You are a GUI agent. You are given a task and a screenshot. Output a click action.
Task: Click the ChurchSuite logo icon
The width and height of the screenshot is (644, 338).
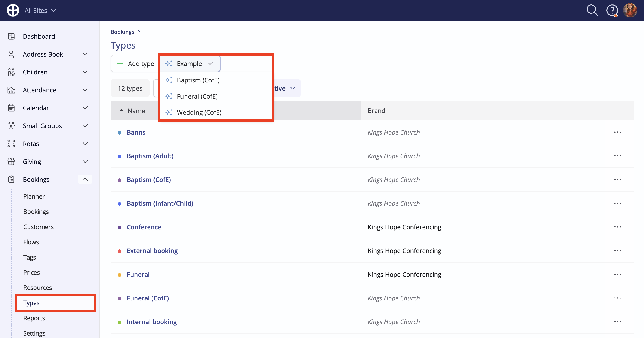(13, 11)
